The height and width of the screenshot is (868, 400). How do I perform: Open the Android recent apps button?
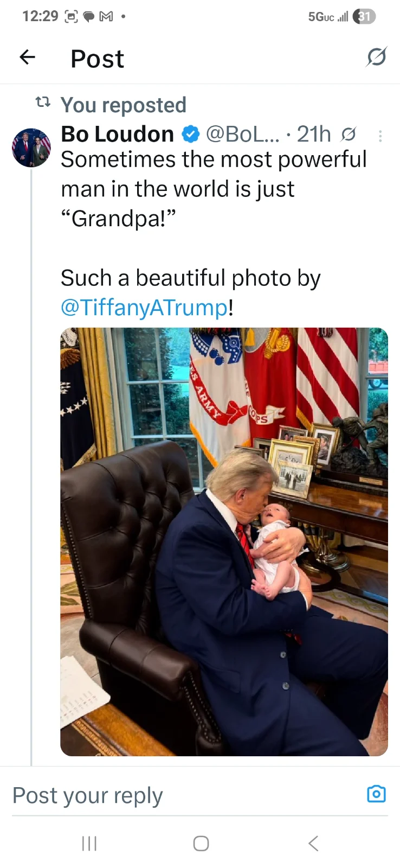pos(89,843)
